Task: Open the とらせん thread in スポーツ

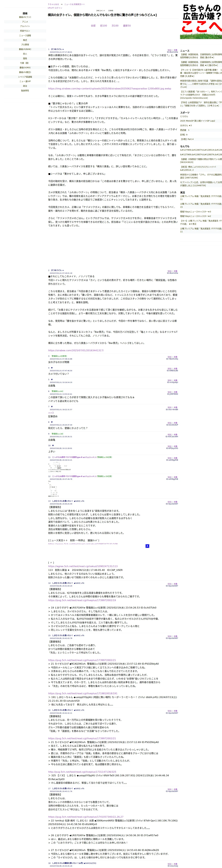Action: point(184,116)
